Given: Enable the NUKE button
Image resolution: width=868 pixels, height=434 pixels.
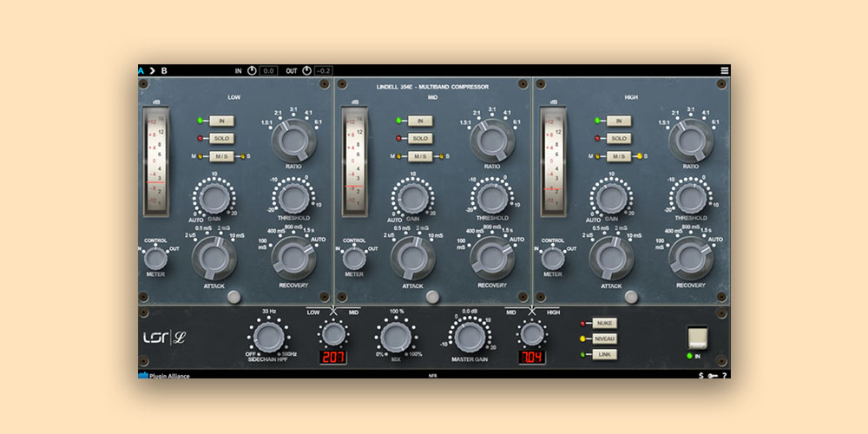Looking at the screenshot, I should (x=604, y=323).
